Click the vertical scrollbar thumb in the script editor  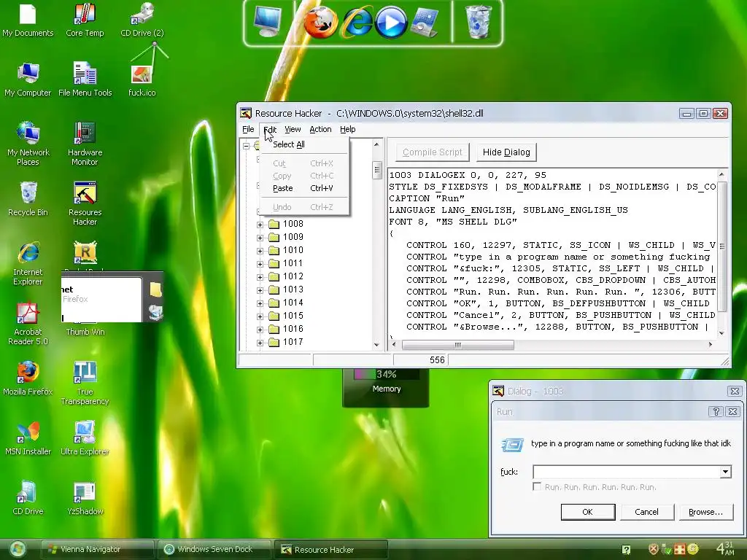pos(721,246)
